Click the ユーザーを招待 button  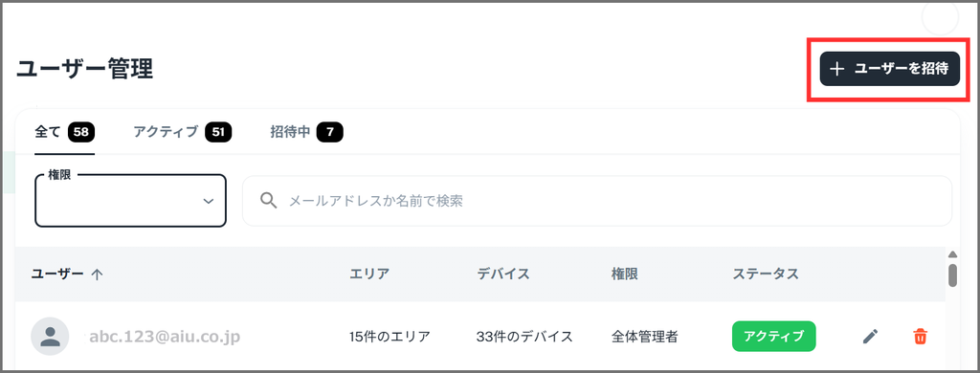[889, 69]
